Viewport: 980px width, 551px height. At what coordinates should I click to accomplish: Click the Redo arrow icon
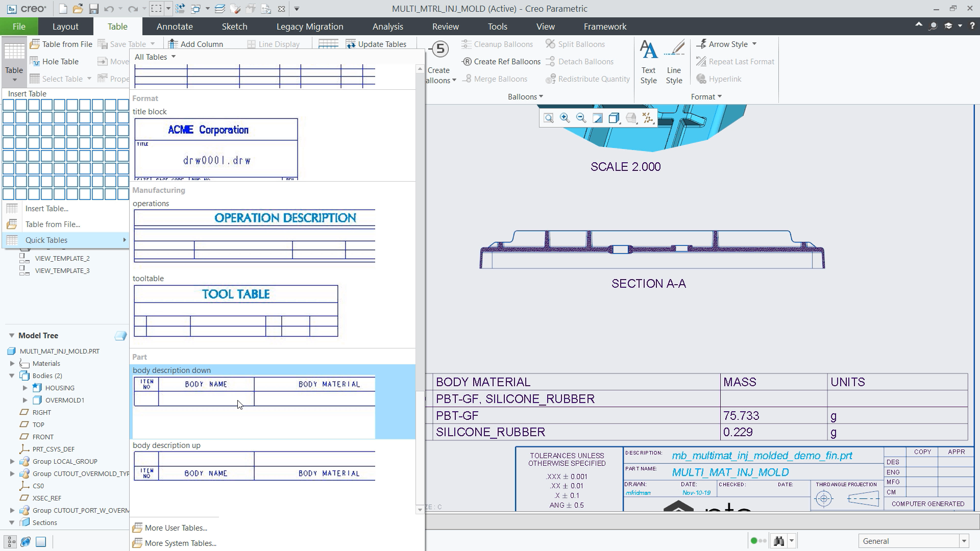coord(133,9)
